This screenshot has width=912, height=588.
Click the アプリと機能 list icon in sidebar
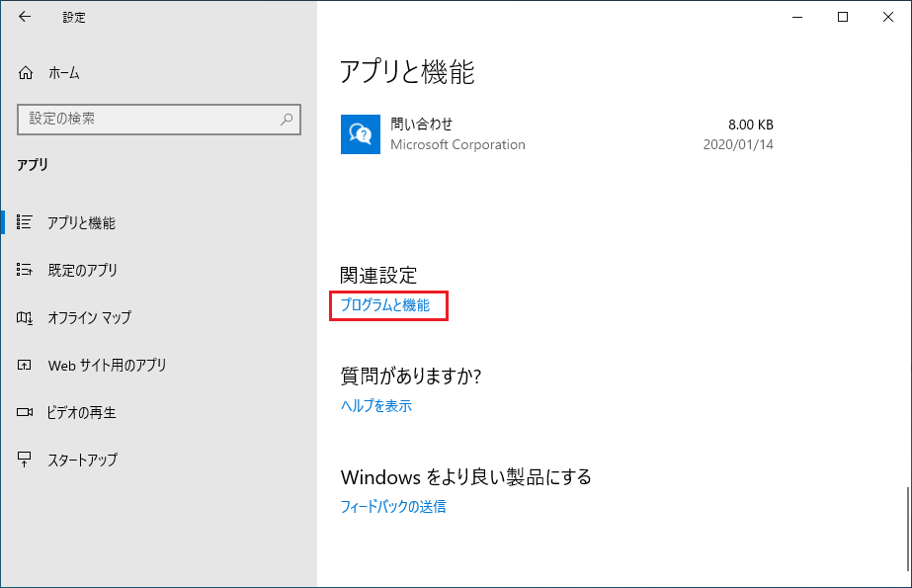click(25, 222)
